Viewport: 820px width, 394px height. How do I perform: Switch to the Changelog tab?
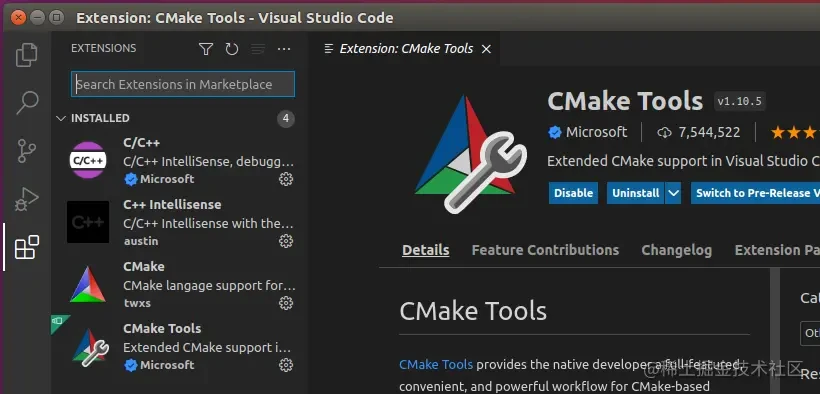point(677,250)
